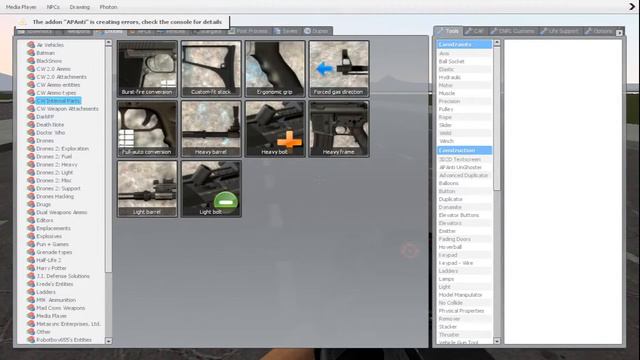This screenshot has height=360, width=640.
Task: Spawn the Heavy barrel entity
Action: coord(211,129)
